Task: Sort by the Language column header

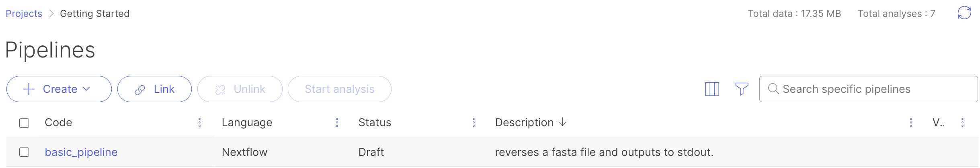Action: click(x=247, y=123)
